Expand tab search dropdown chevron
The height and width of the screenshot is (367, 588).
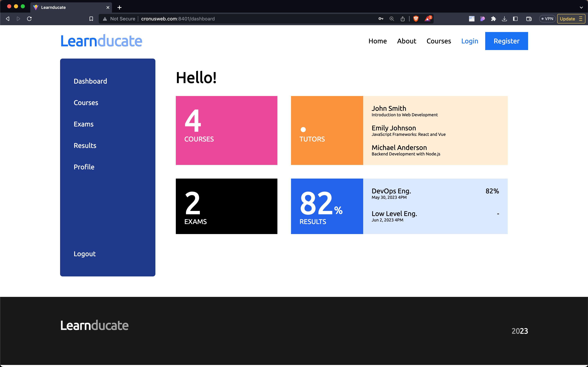tap(581, 7)
